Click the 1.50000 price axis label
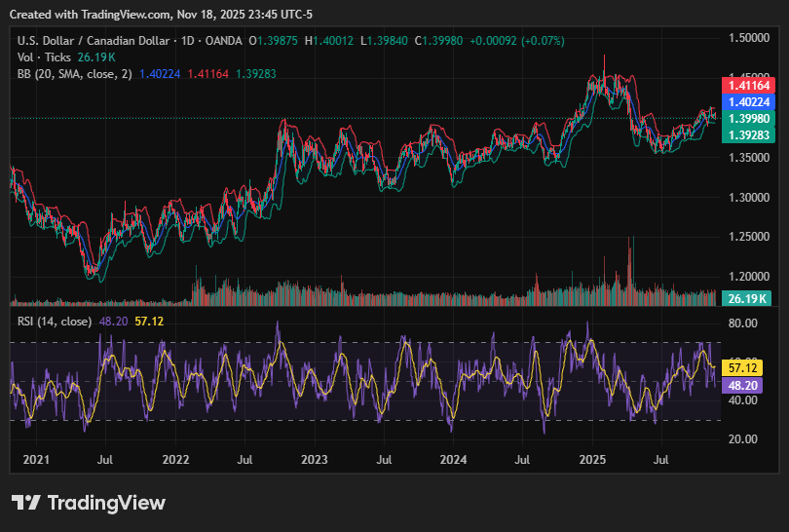 coord(748,38)
